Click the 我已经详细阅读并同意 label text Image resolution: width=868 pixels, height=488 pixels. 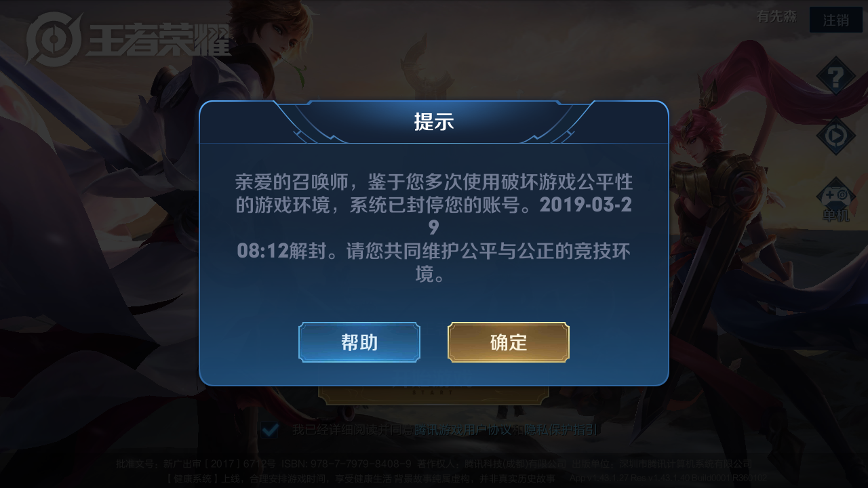click(353, 430)
